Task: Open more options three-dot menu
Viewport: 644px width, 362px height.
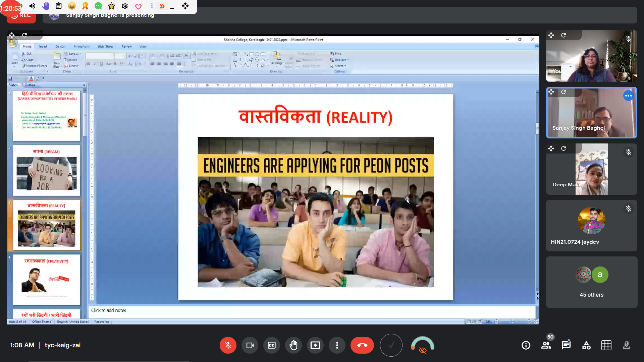Action: click(x=337, y=345)
